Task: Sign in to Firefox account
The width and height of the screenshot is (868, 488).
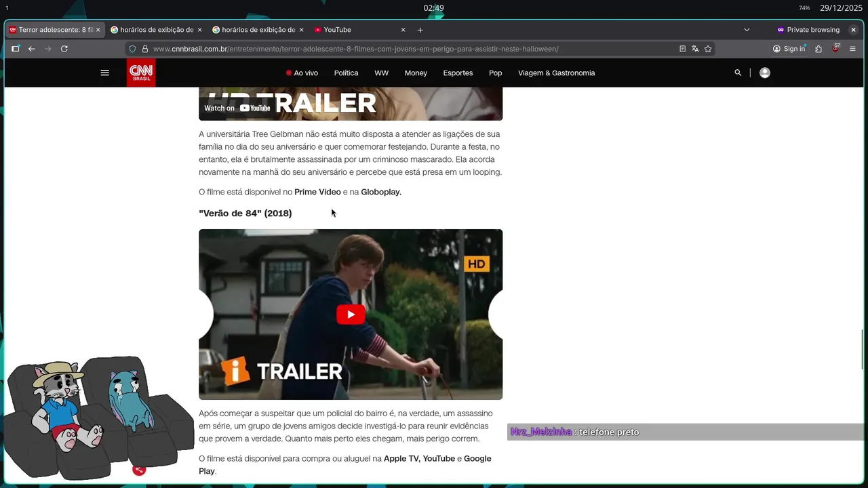Action: 789,49
